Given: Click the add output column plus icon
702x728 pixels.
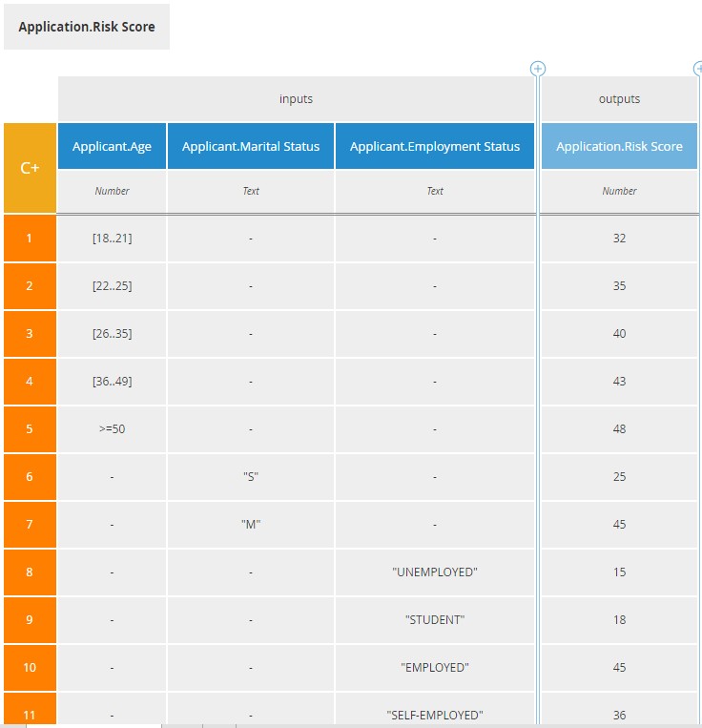Looking at the screenshot, I should point(698,69).
